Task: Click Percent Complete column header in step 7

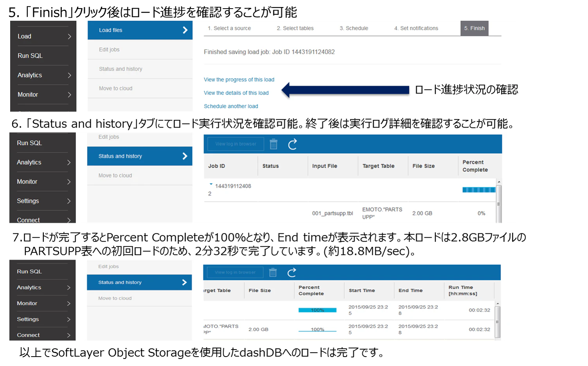Action: click(x=319, y=290)
